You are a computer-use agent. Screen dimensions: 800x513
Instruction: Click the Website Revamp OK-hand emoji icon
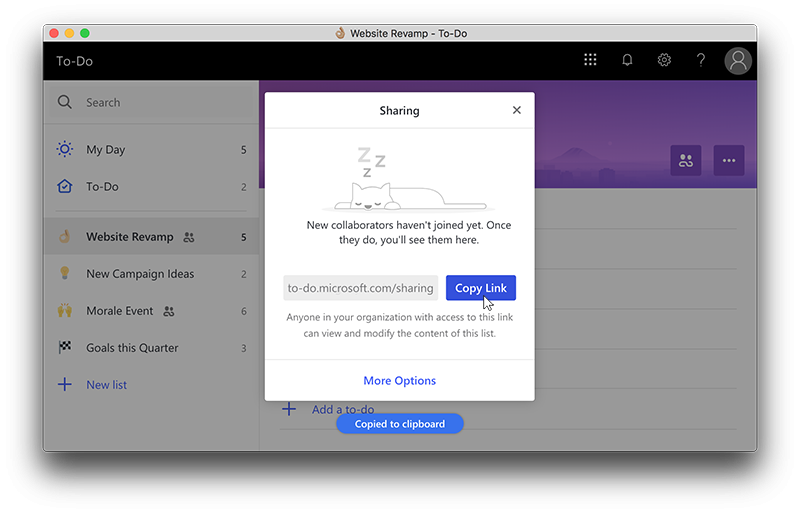click(64, 236)
